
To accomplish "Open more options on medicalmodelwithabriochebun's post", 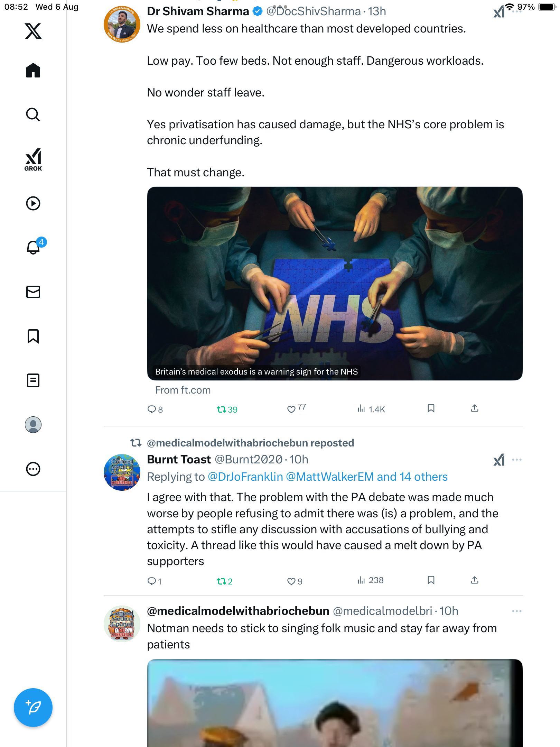I will [517, 611].
